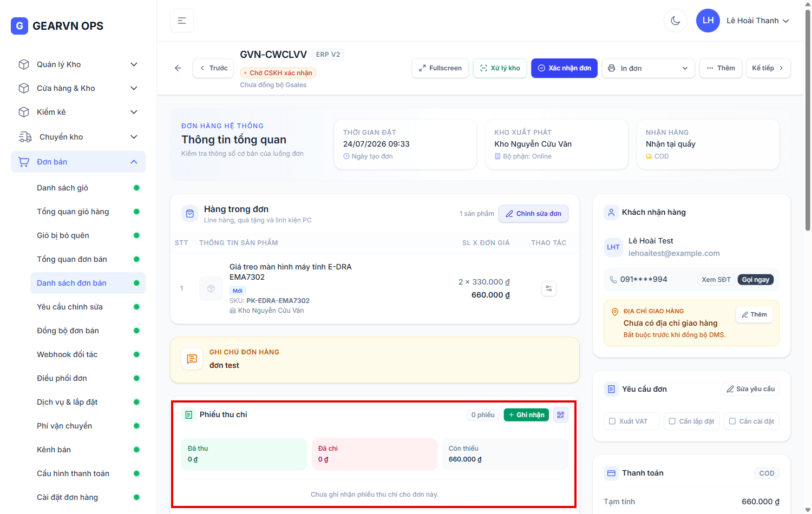Open the Lê Hoài Thanh user menu
This screenshot has width=812, height=514.
743,21
